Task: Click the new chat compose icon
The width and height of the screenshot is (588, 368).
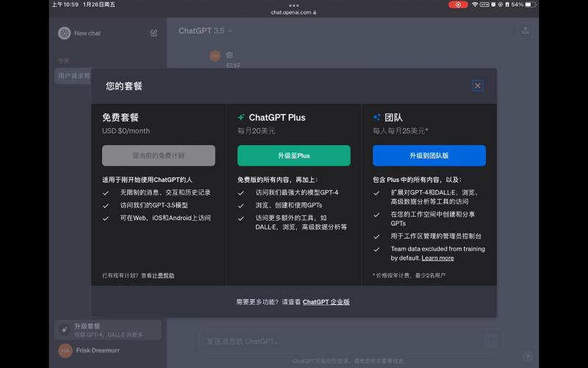Action: (x=154, y=33)
